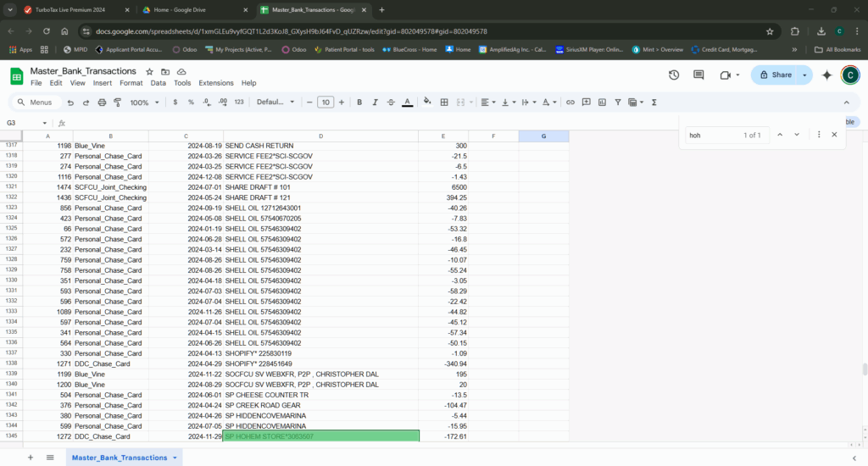Click the Share button
Screen dimensions: 868x466
click(775, 75)
